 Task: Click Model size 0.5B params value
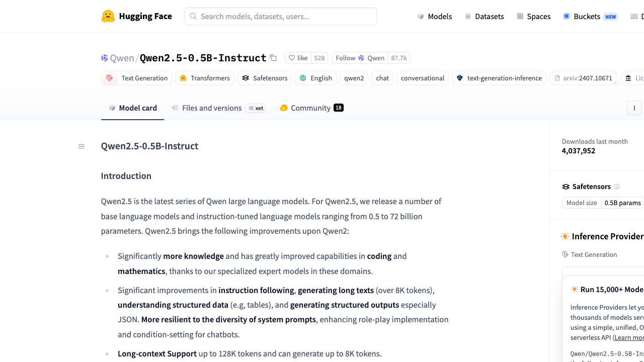pyautogui.click(x=622, y=203)
